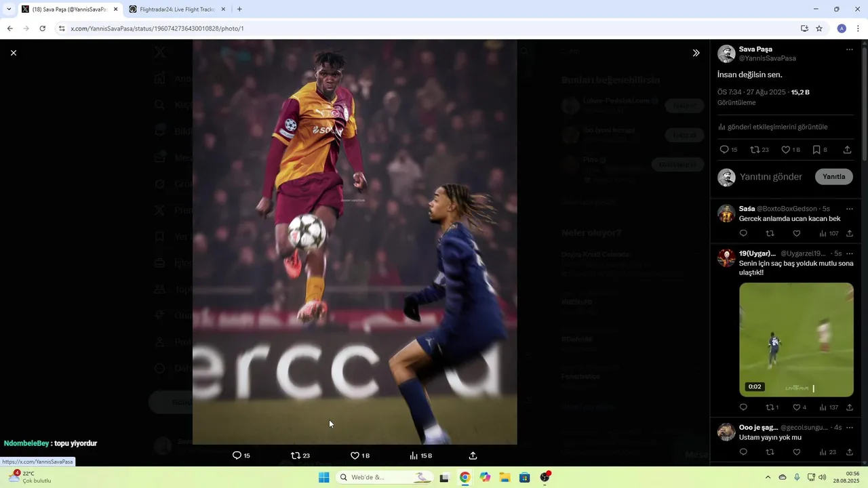Open Microsoft Store from the taskbar
Viewport: 868px width, 488px height.
click(x=524, y=477)
